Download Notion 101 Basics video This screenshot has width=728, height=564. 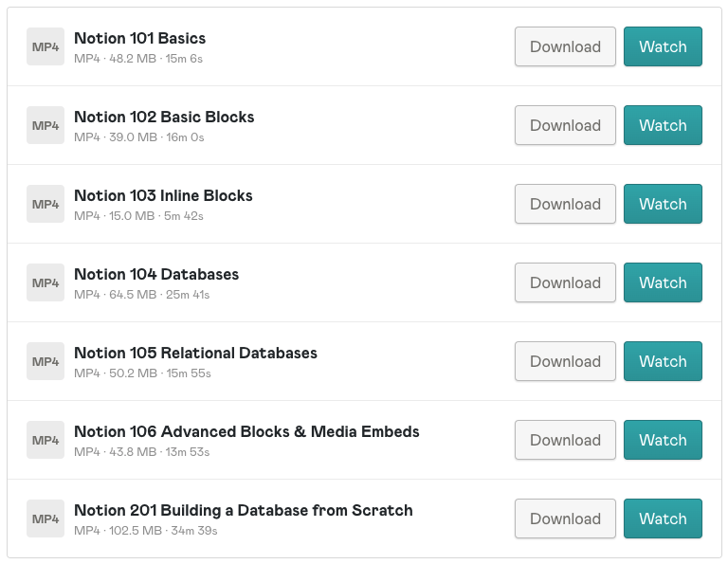[x=565, y=46]
